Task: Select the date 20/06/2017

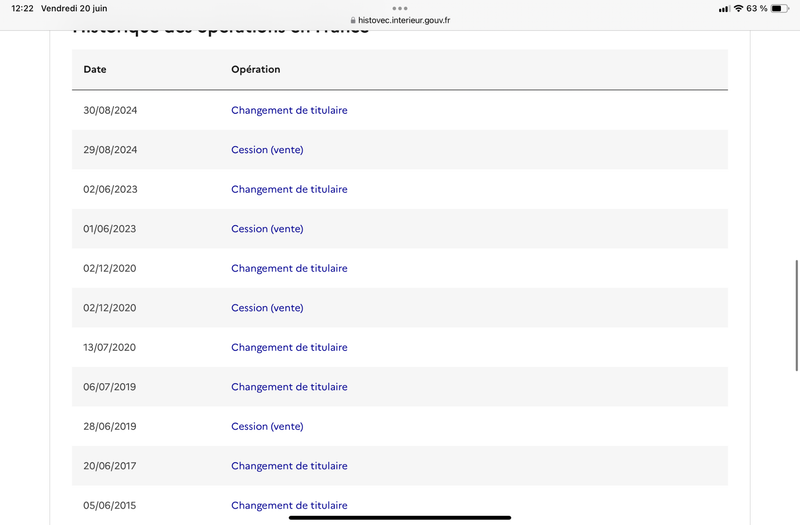Action: pyautogui.click(x=110, y=466)
